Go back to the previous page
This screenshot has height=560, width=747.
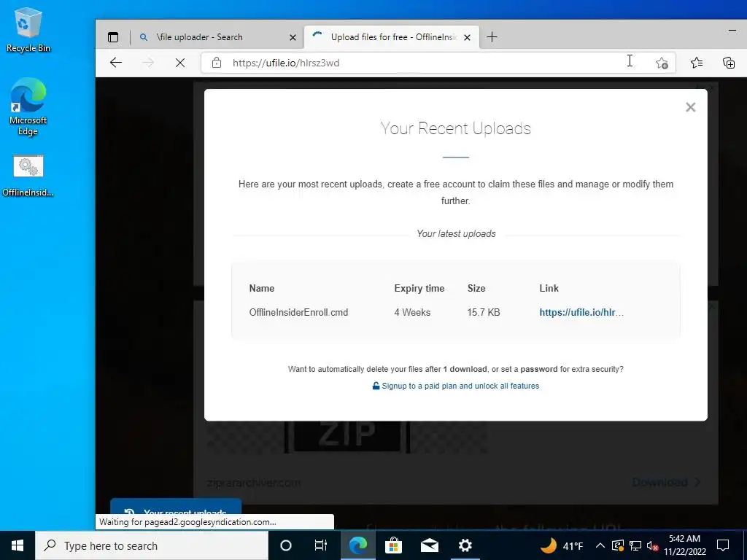[x=116, y=63]
